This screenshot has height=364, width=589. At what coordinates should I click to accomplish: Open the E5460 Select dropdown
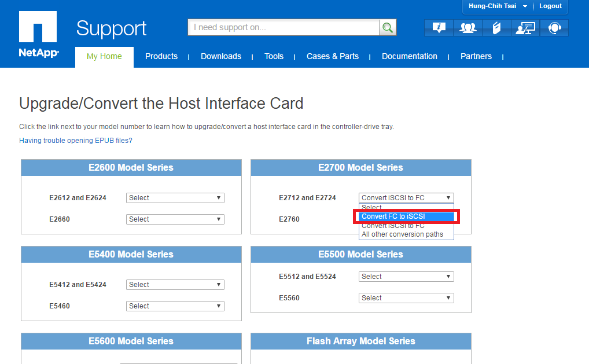click(x=175, y=306)
